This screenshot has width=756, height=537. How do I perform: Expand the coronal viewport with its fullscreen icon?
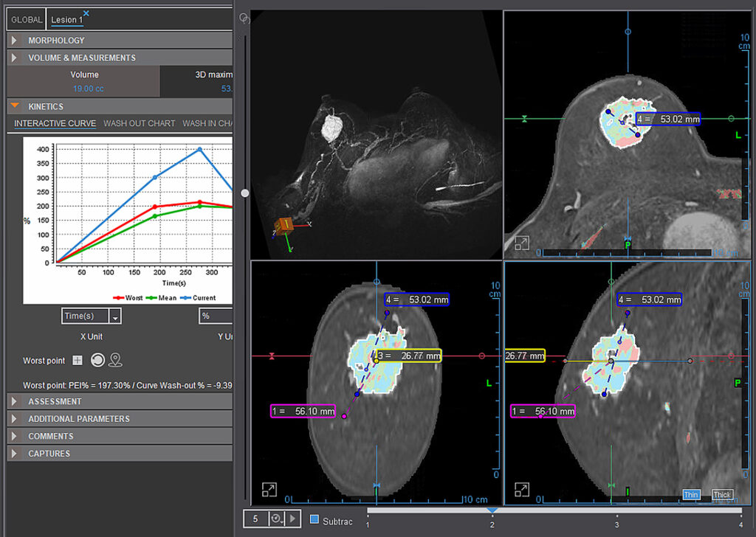point(269,490)
